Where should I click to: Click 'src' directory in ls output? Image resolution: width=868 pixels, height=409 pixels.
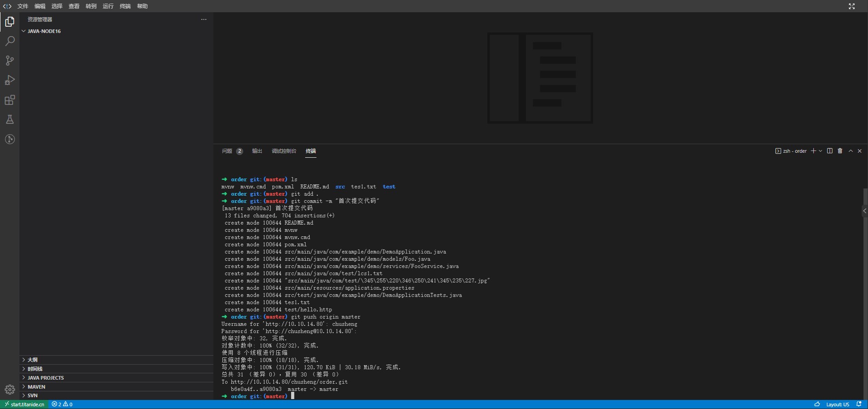pos(340,187)
